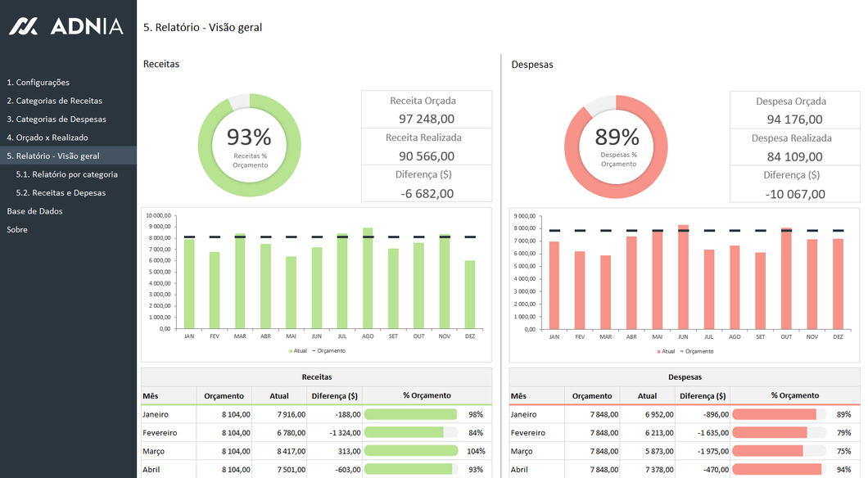
Task: Click the green 93% Receitas donut chart
Action: [x=250, y=145]
